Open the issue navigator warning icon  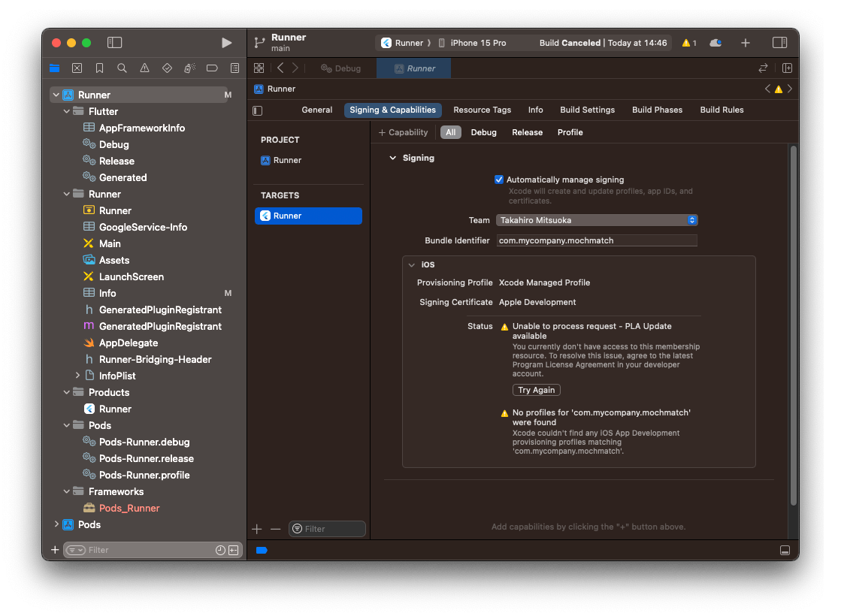(145, 68)
